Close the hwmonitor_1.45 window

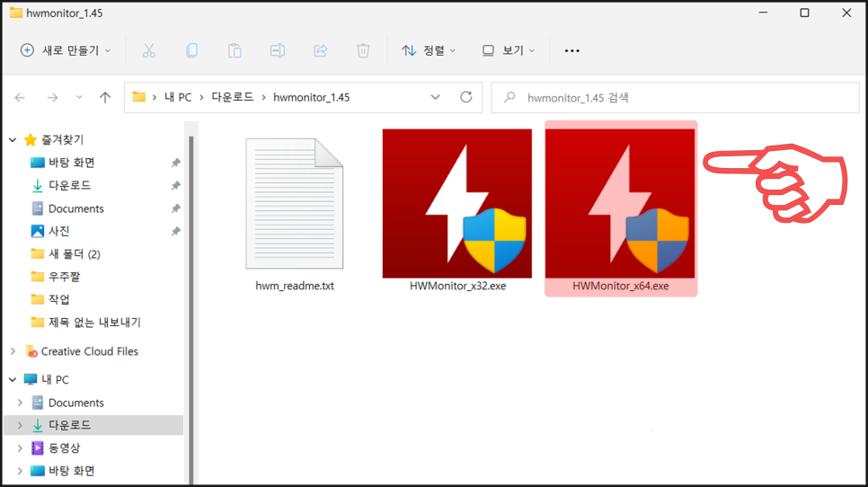846,13
